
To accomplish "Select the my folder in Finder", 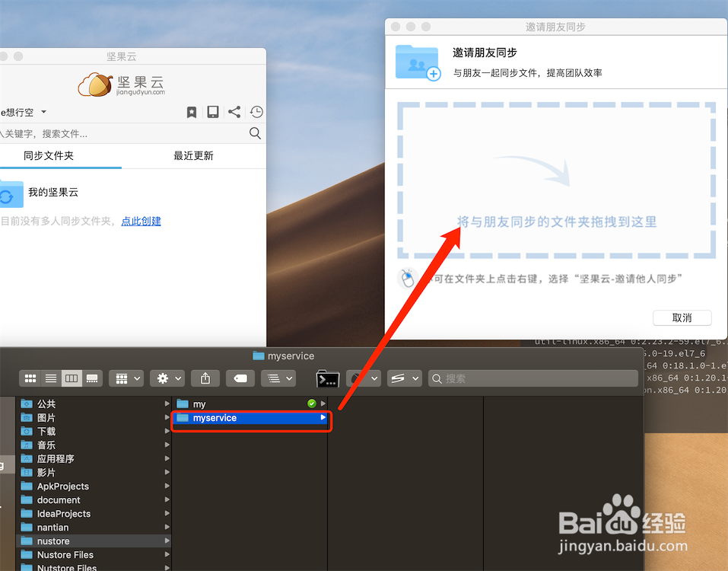I will (250, 404).
